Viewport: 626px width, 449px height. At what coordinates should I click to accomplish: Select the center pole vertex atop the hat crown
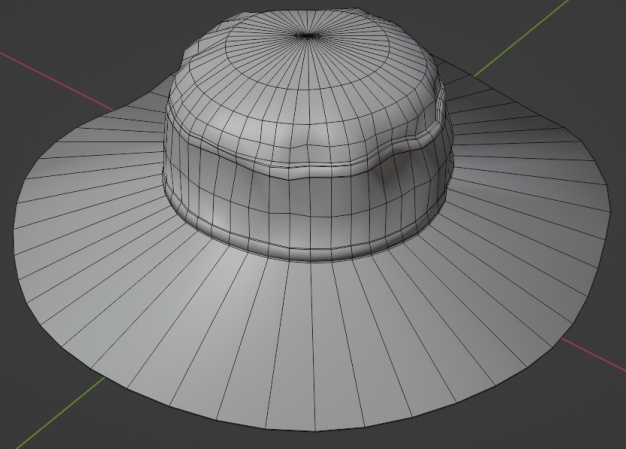[x=307, y=36]
